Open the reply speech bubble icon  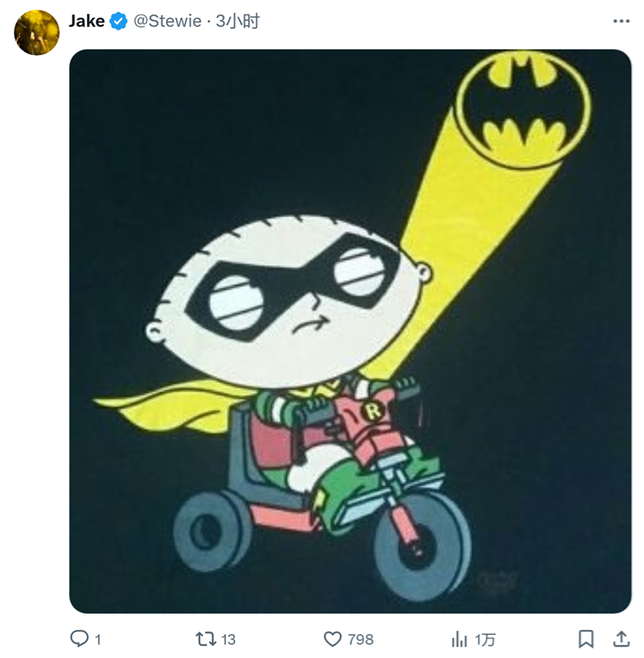point(79,639)
